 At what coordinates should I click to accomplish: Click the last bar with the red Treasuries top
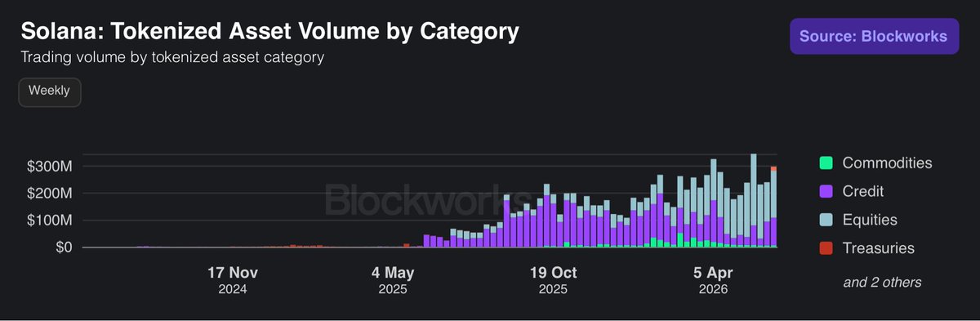773,207
